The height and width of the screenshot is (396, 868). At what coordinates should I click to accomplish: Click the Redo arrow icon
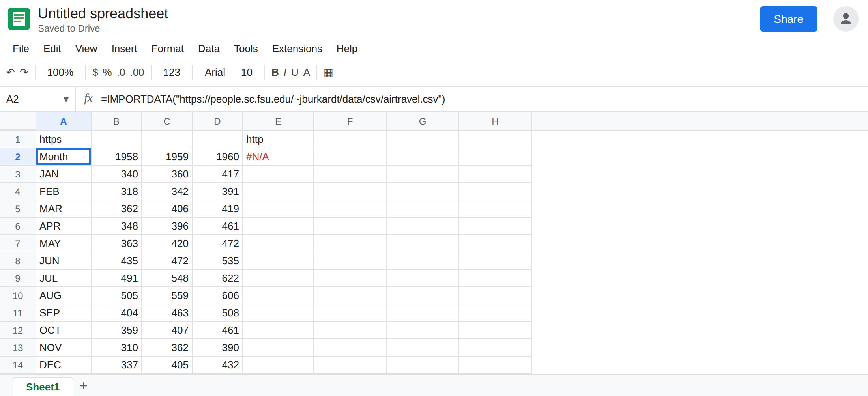24,72
